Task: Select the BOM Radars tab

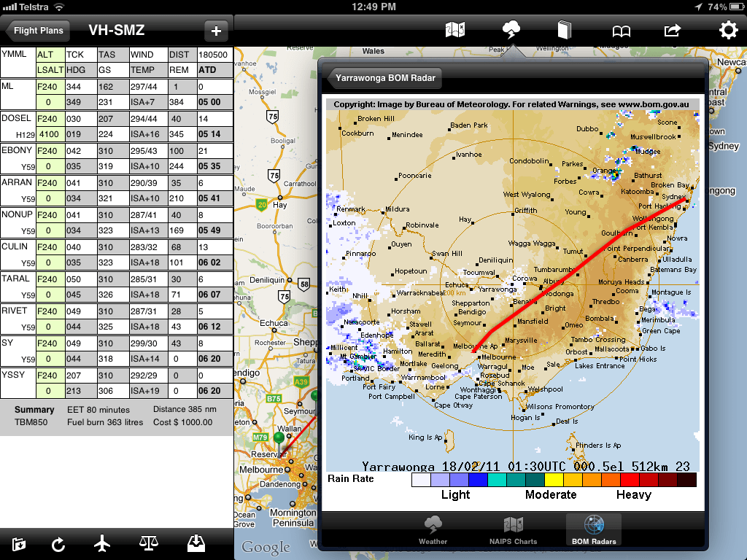Action: point(593,529)
